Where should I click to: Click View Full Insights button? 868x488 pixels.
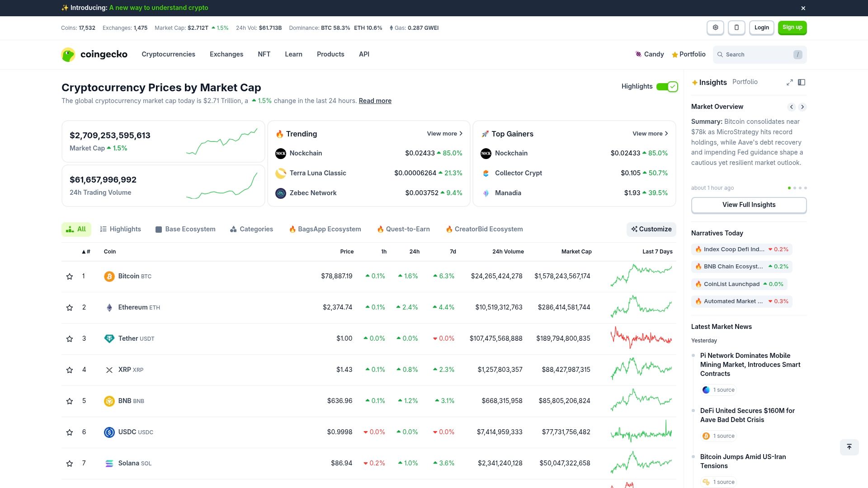click(x=749, y=205)
